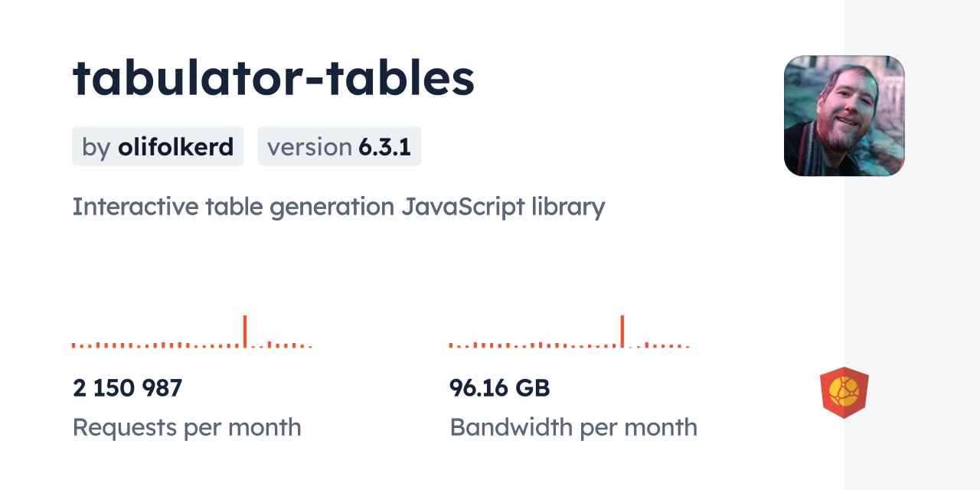Click the end of bandwidth sparkline
The height and width of the screenshot is (490, 980).
point(688,346)
